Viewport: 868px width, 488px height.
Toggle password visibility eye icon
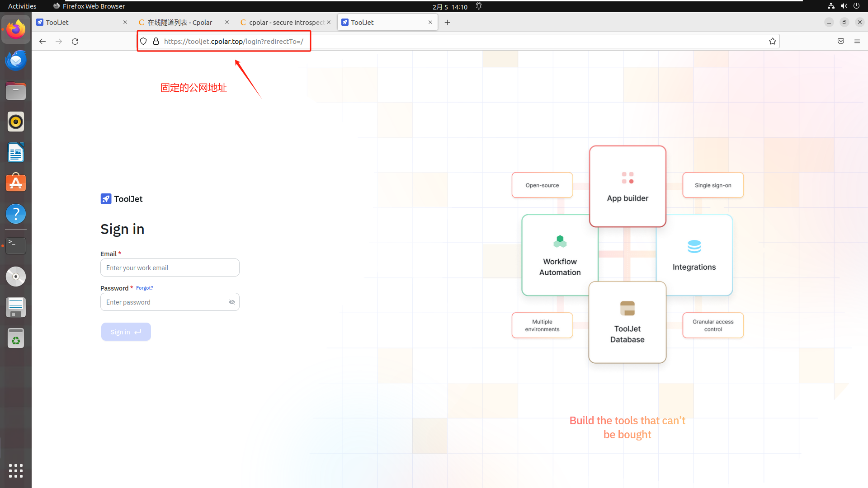click(232, 302)
